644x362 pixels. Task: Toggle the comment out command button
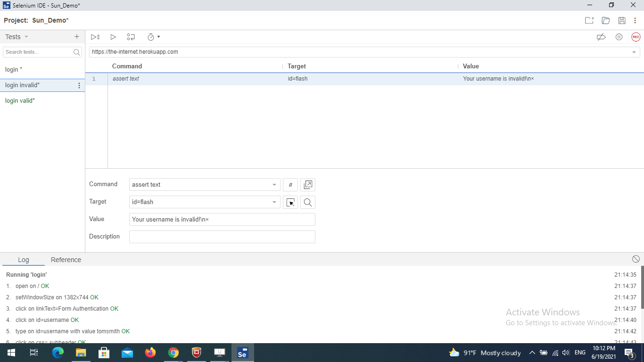pos(290,185)
